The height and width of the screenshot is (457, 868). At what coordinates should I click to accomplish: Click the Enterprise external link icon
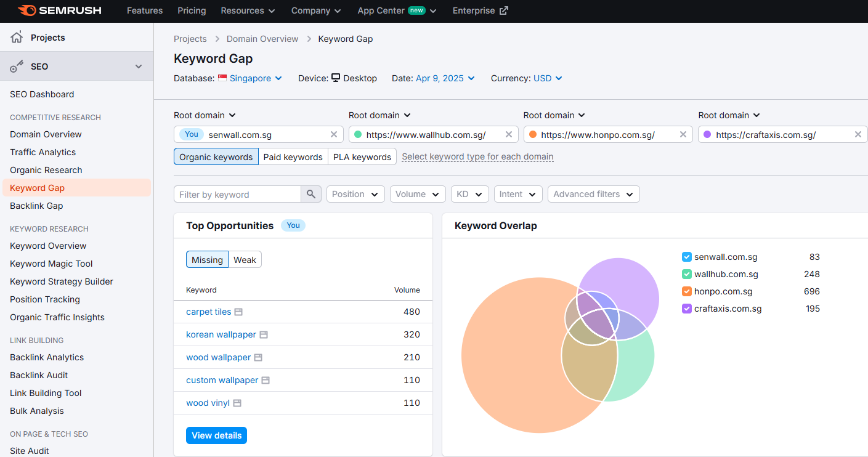[504, 10]
